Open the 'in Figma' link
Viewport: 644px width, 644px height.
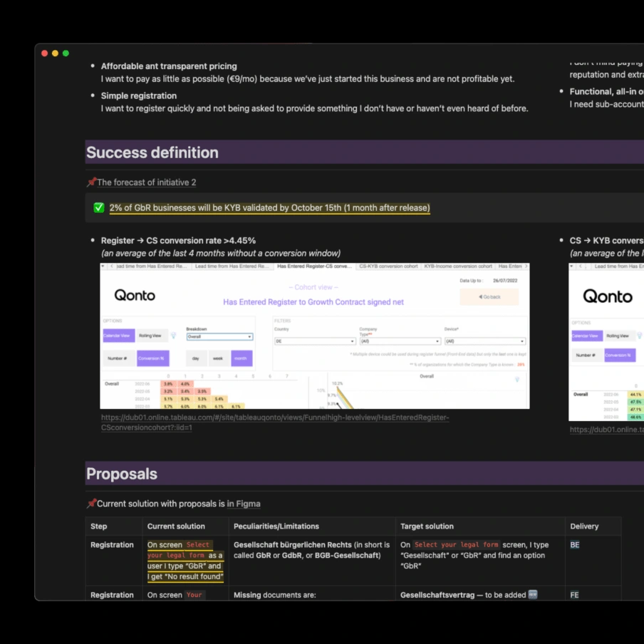244,504
